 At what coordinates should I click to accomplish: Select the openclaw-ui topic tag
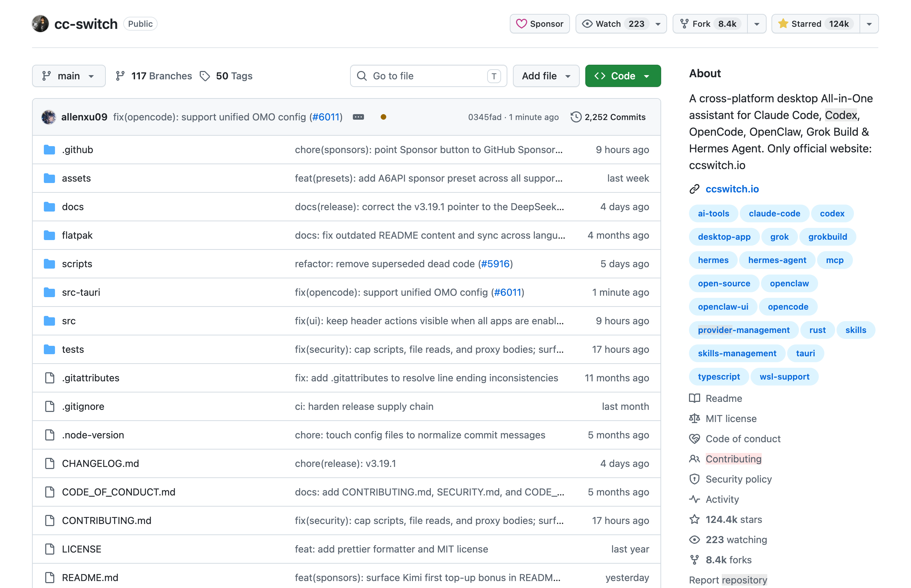[x=723, y=307]
